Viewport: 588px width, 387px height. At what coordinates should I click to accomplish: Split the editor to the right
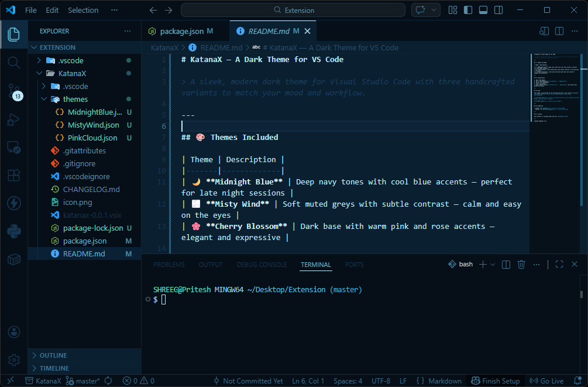pos(559,31)
